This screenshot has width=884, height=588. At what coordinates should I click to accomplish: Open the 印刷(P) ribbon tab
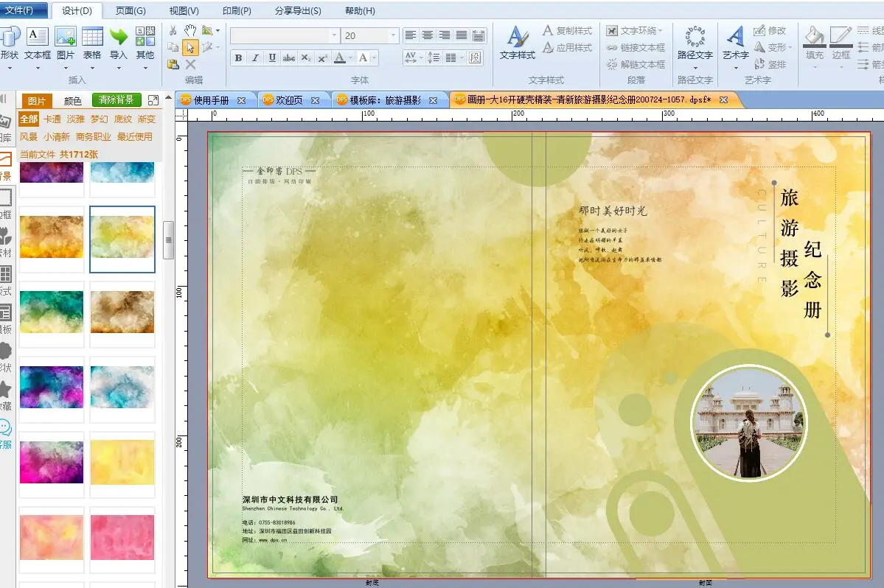pyautogui.click(x=237, y=11)
